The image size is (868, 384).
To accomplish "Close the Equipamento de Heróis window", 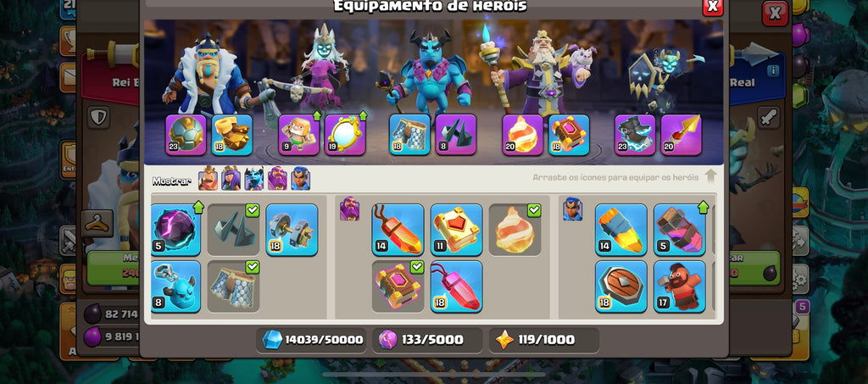I will coord(712,7).
